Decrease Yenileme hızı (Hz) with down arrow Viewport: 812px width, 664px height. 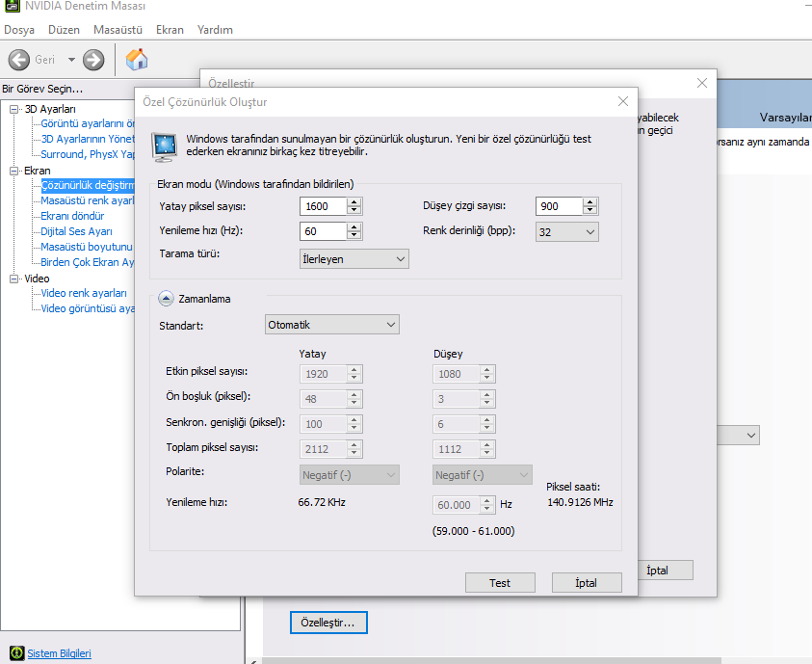pos(354,235)
